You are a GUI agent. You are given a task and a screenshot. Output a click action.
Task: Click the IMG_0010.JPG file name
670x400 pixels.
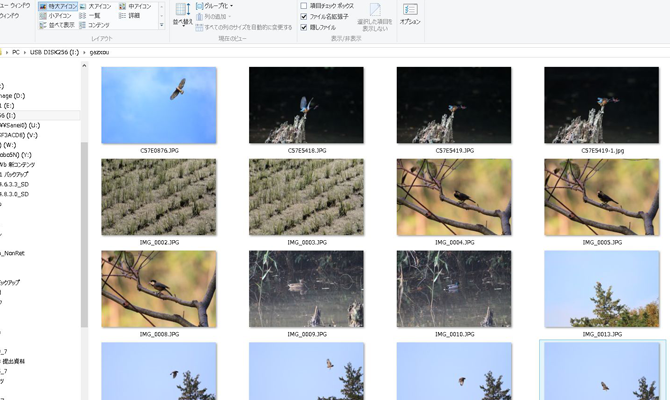[455, 334]
